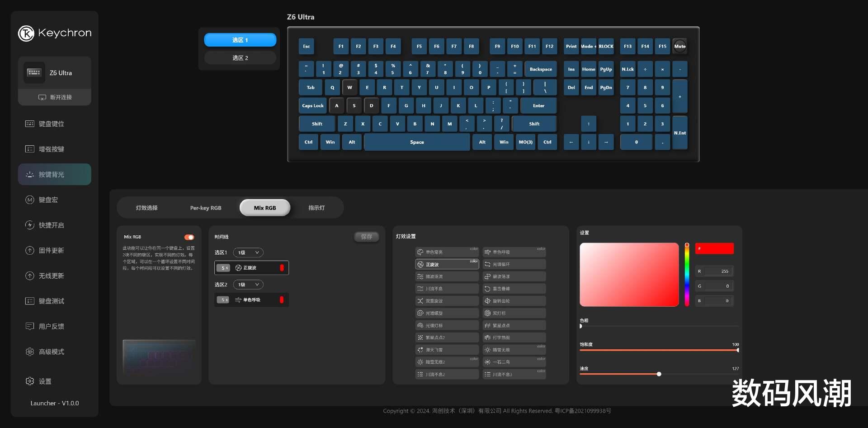Click the red swatch on 正旋波 timeline row
This screenshot has width=868, height=428.
tap(282, 268)
